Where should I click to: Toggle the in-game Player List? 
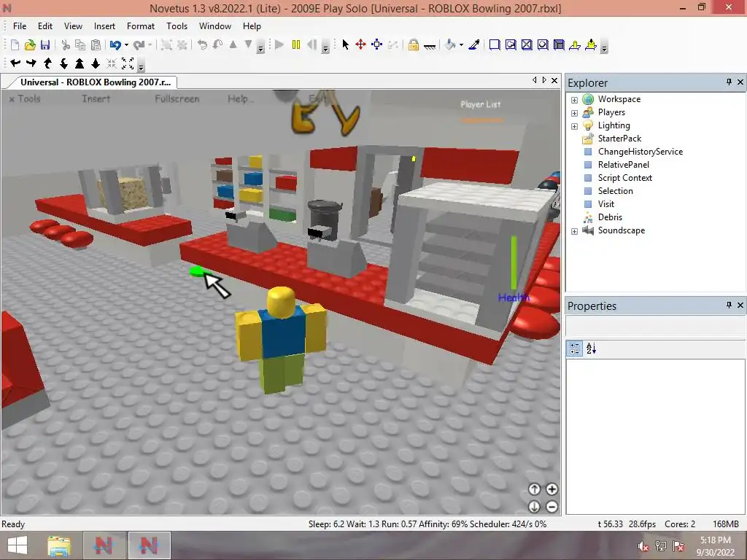[x=480, y=104]
